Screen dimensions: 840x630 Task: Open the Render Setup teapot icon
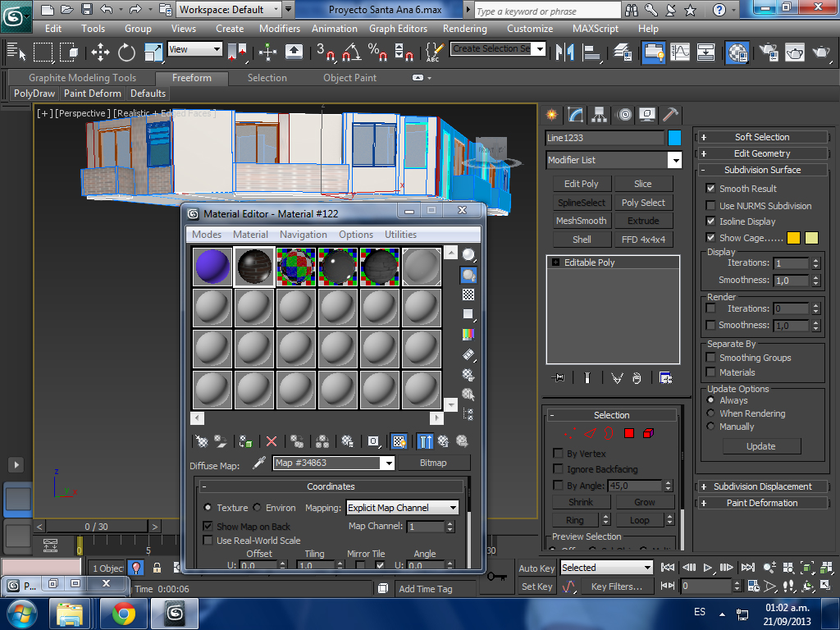click(768, 52)
